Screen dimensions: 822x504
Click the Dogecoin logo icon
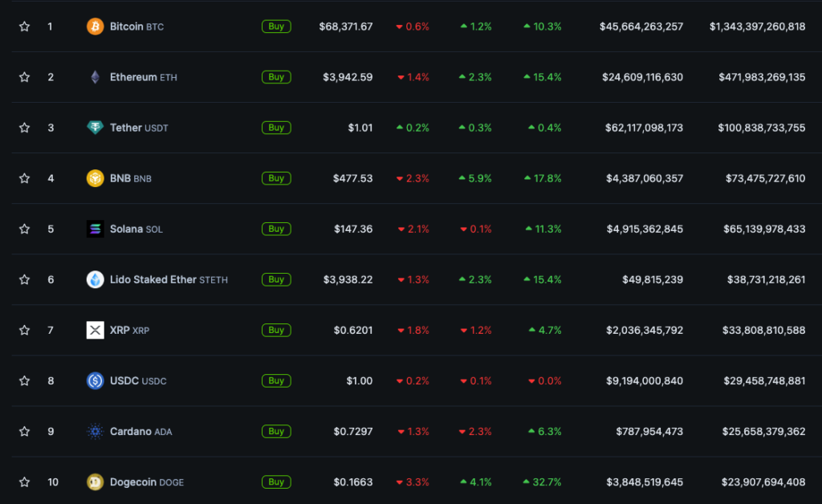tap(95, 482)
